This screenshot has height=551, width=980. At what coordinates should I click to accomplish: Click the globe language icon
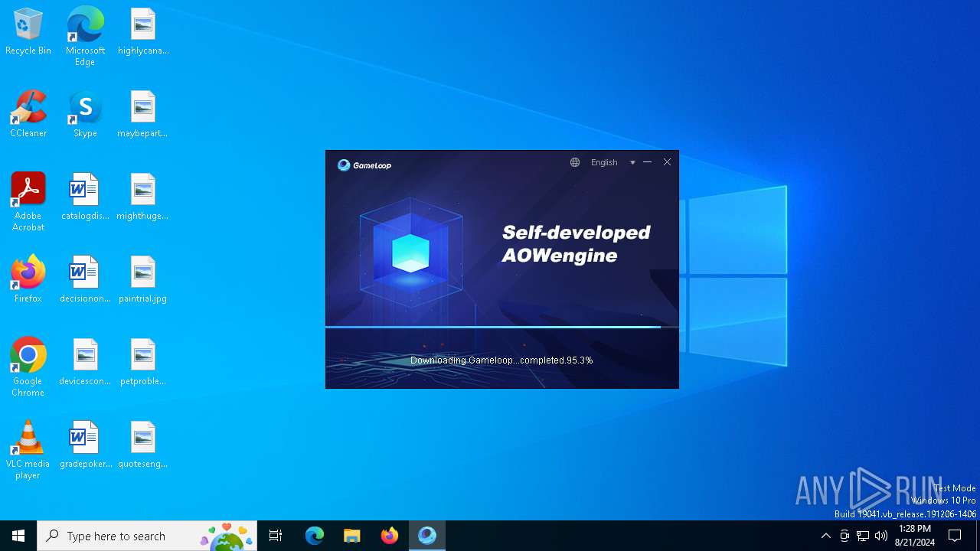click(x=575, y=162)
